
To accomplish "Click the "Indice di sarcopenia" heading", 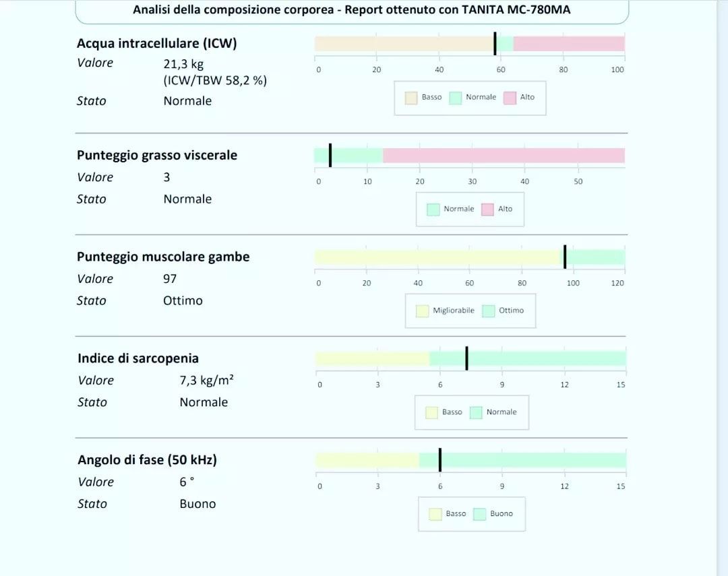I will point(138,358).
